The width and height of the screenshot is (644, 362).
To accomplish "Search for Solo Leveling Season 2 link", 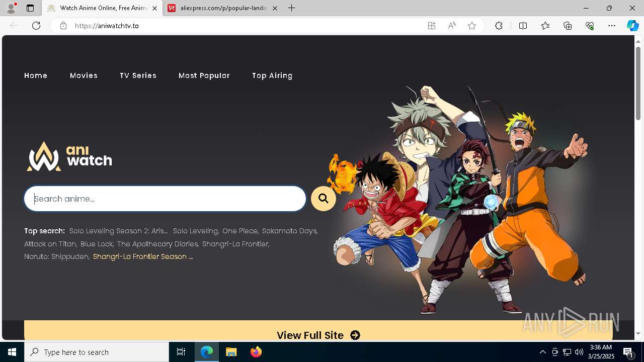I will (118, 231).
